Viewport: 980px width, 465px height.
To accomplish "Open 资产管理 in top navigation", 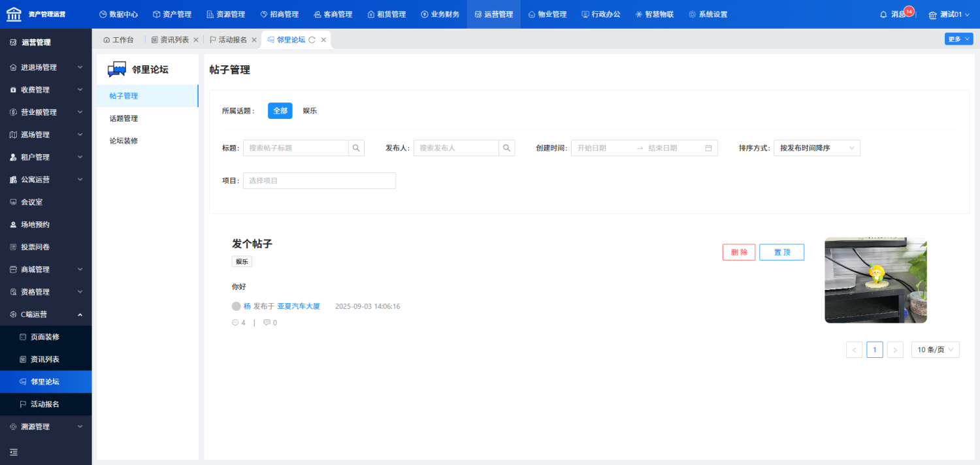I will (172, 14).
